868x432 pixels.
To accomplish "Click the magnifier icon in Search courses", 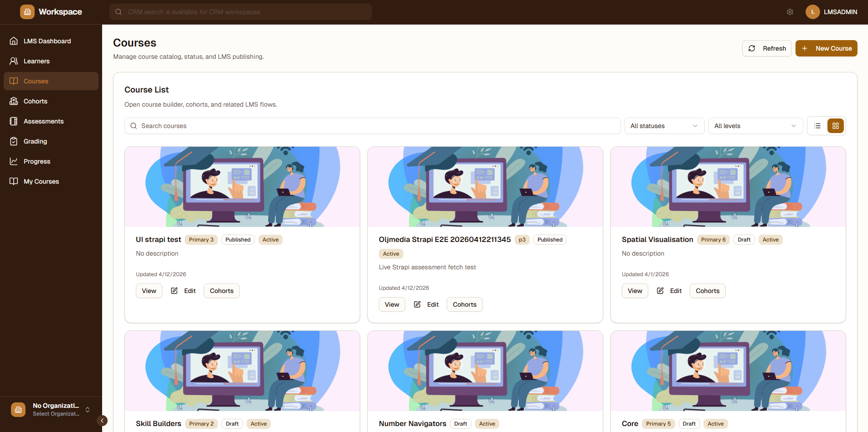I will tap(134, 126).
